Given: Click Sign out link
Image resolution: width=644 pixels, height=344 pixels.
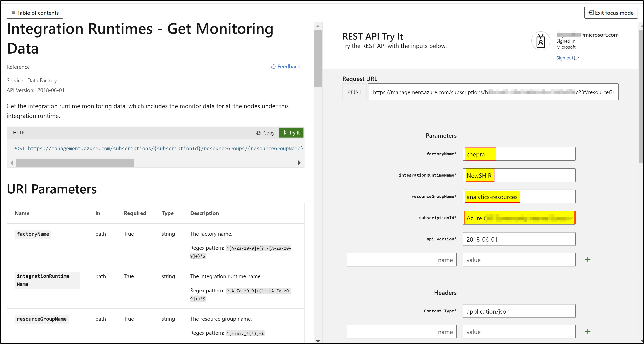Looking at the screenshot, I should click(x=567, y=58).
